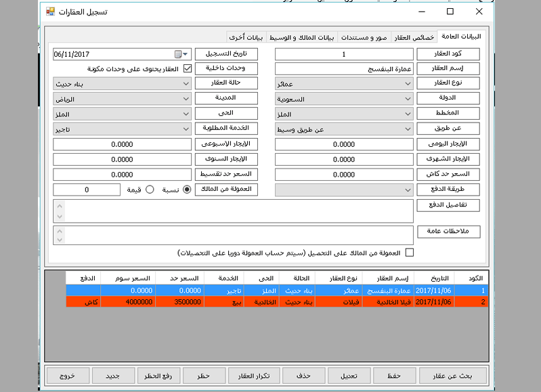Click the السعر حد تقسيط value field
The image size is (541, 392).
(x=122, y=175)
